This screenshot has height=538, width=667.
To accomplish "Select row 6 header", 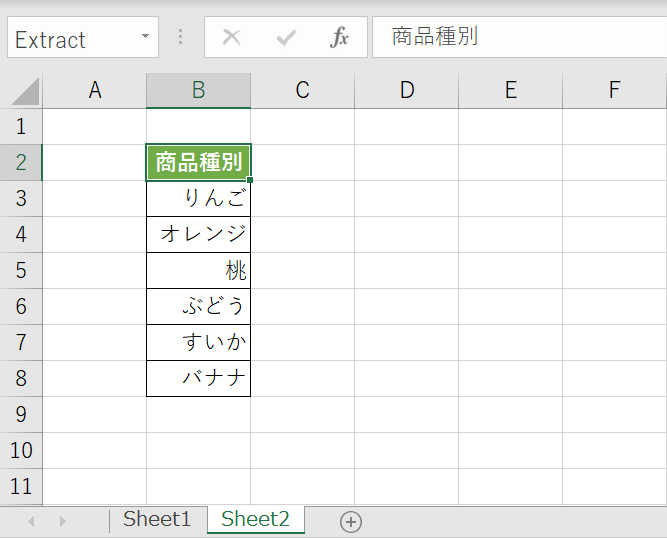I will 21,307.
